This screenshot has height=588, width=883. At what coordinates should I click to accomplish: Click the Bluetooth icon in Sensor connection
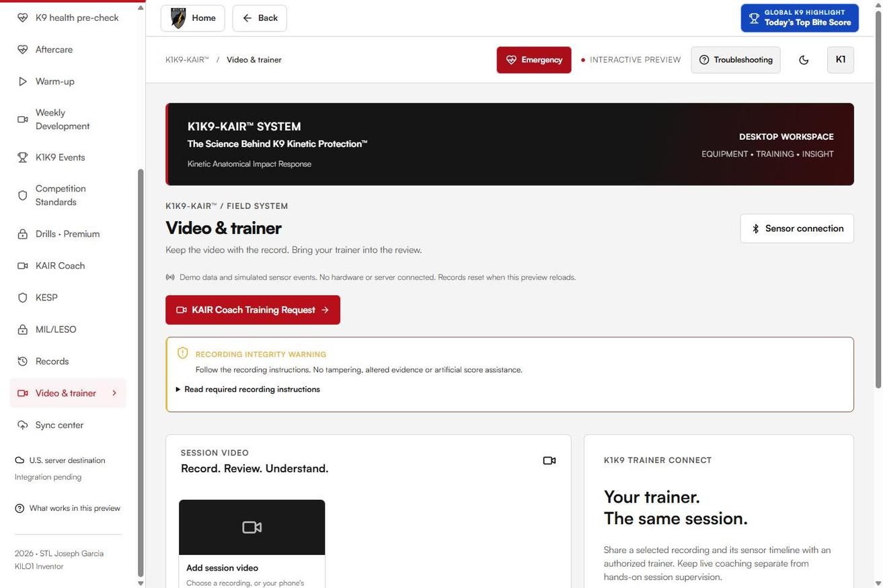pos(755,228)
